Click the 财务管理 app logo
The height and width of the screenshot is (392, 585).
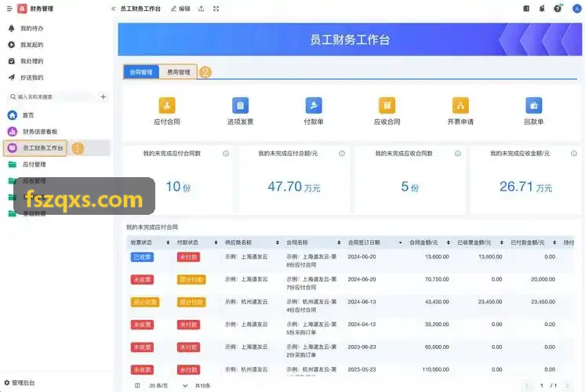pyautogui.click(x=22, y=9)
